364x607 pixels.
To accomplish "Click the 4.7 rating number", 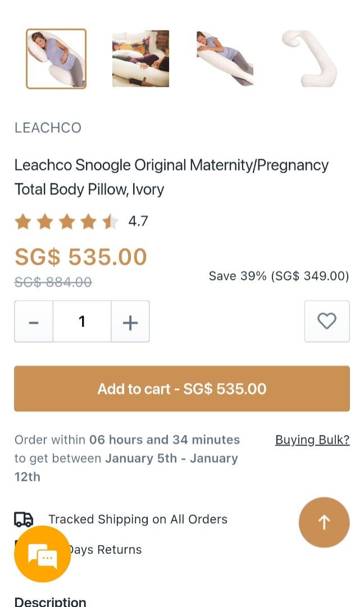I will coord(138,221).
